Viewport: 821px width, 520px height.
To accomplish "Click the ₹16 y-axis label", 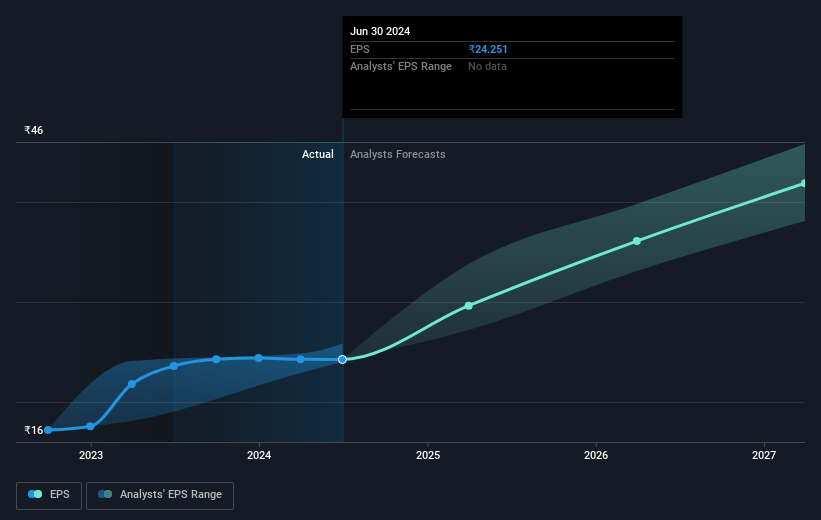I will (x=34, y=430).
